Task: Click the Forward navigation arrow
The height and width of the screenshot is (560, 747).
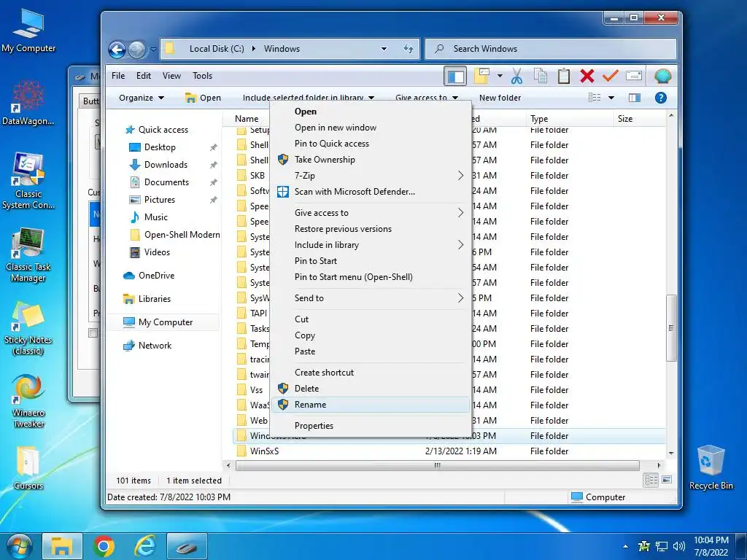Action: [137, 49]
